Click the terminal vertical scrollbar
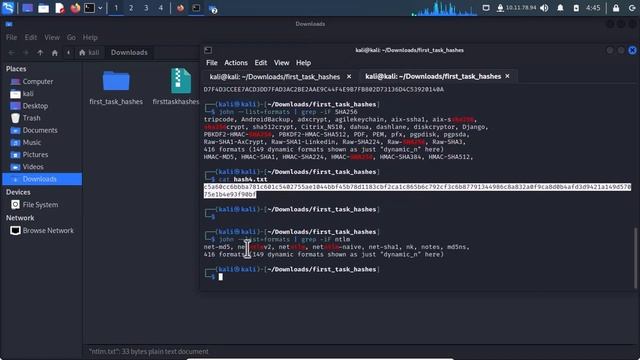Screen dimensions: 640x360 coord(635,258)
